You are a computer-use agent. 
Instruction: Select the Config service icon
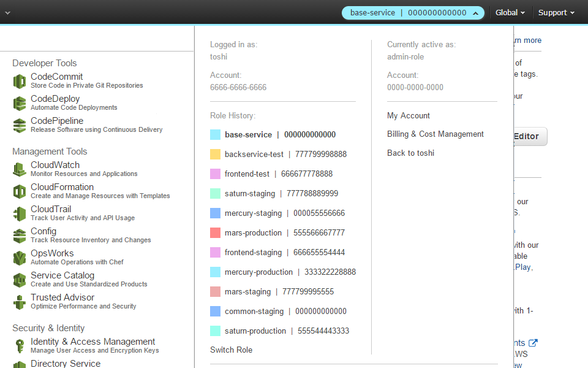pos(19,235)
